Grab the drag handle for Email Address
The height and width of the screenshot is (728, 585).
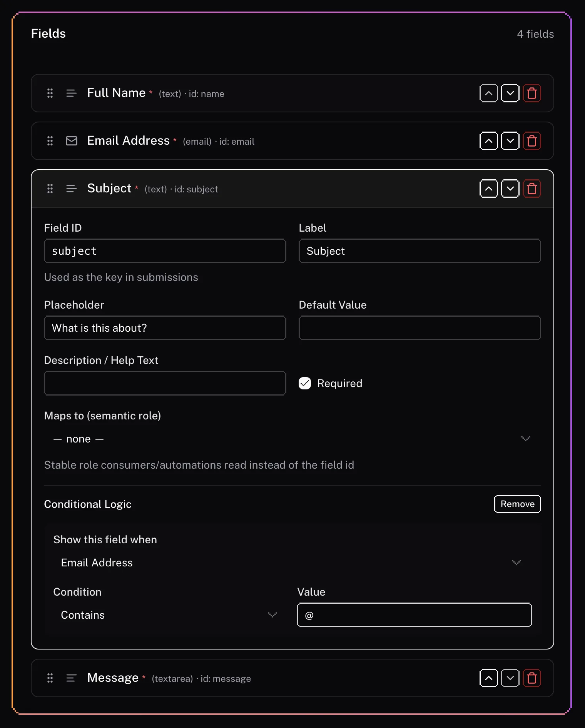(x=50, y=141)
